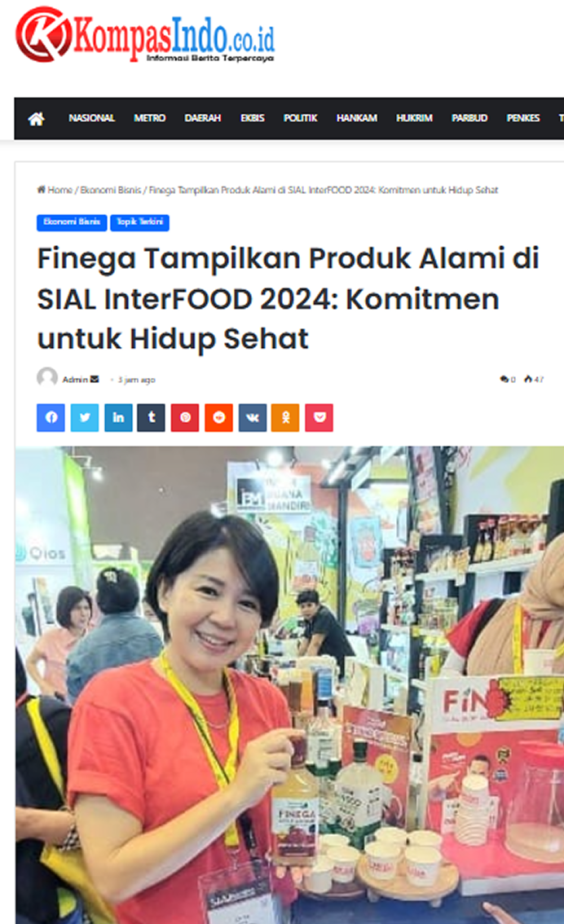564x924 pixels.
Task: Share article on Facebook
Action: point(51,418)
